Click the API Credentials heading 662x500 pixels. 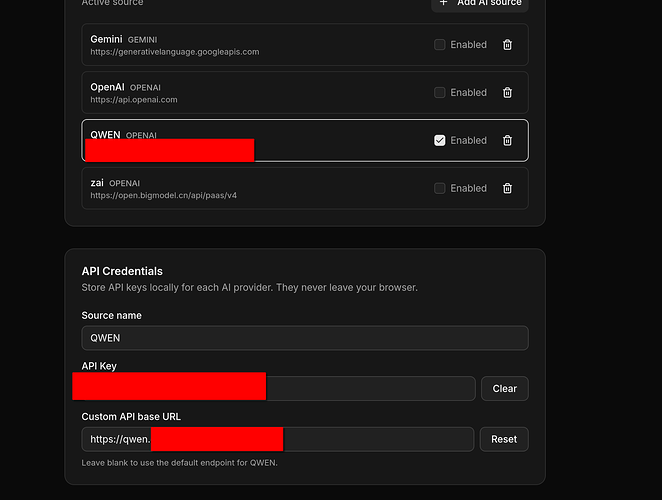pos(122,271)
